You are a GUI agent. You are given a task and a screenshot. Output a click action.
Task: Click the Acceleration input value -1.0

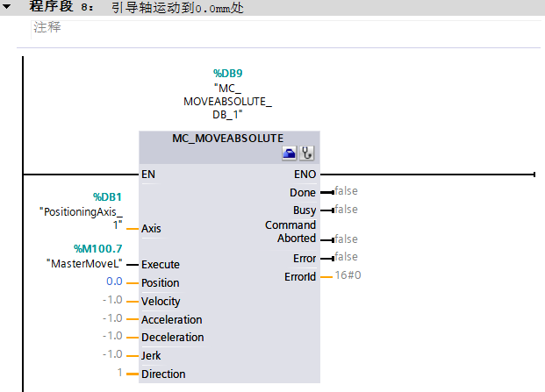click(111, 319)
